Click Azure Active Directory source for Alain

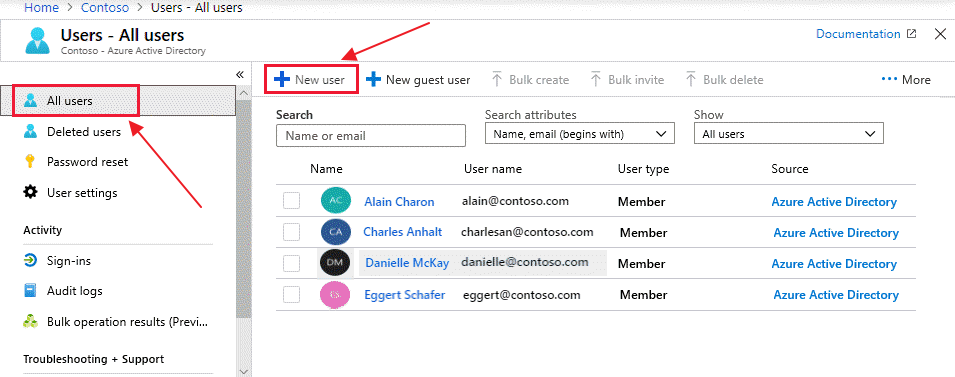pyautogui.click(x=834, y=202)
